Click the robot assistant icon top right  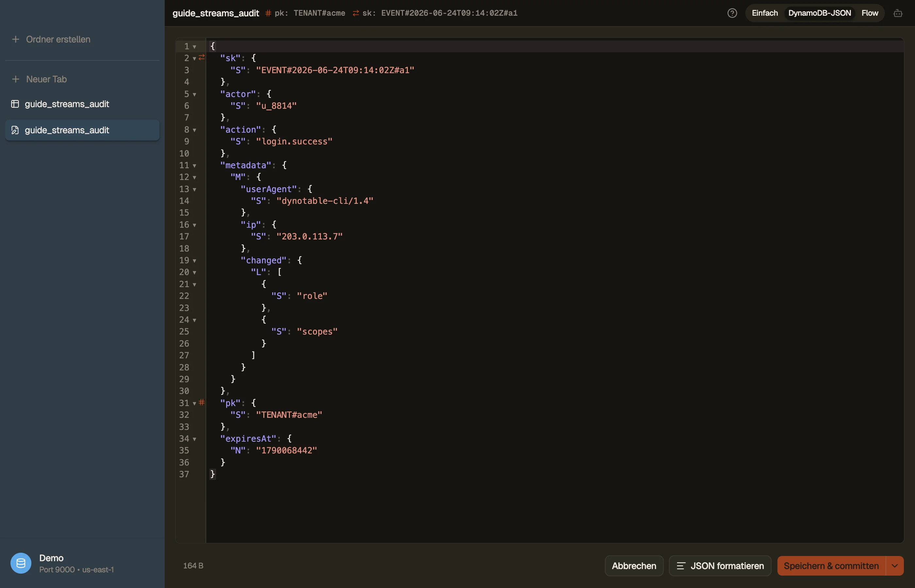click(x=898, y=13)
